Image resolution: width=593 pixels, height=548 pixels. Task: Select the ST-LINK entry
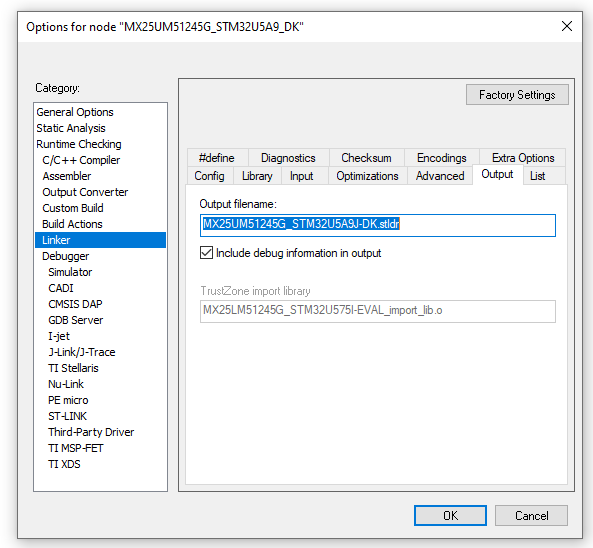pos(67,416)
